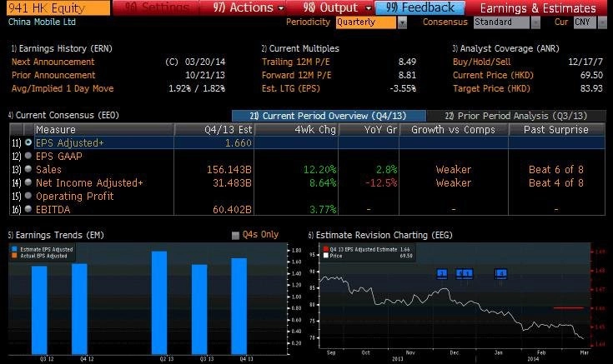Screen dimensions: 613x364
Task: Click the Buy/Hold/Sell value 12/17/7
Action: (x=585, y=62)
